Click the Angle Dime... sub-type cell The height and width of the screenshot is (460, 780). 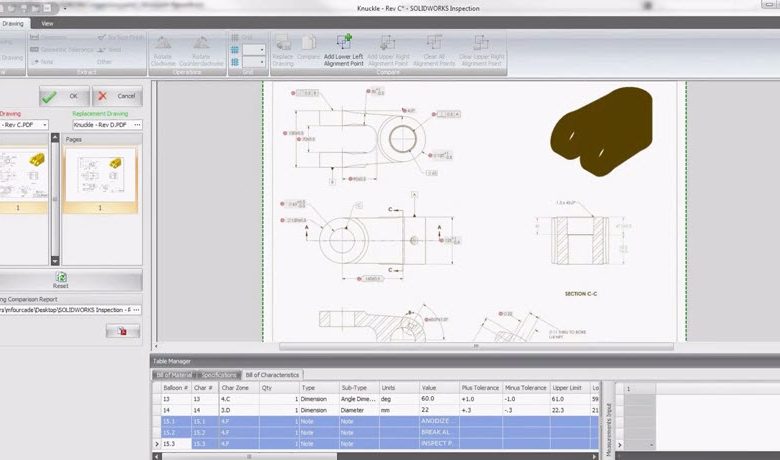pos(359,399)
